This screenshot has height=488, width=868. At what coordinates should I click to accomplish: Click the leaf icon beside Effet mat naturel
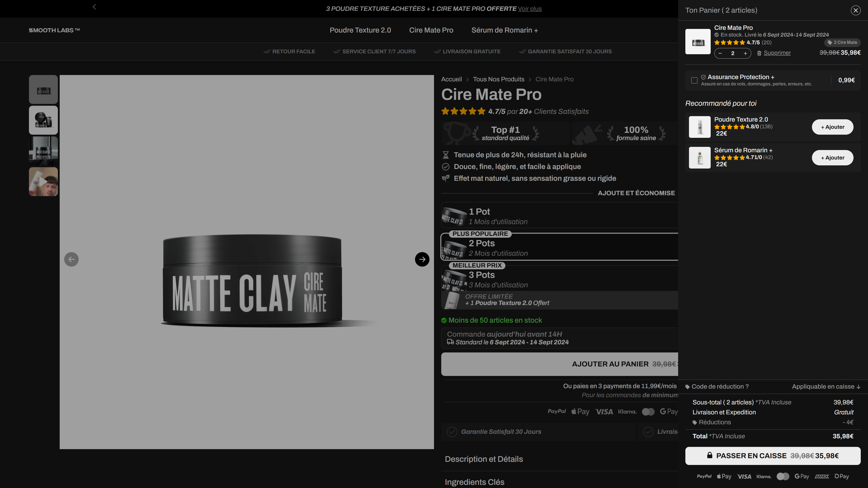click(x=446, y=178)
